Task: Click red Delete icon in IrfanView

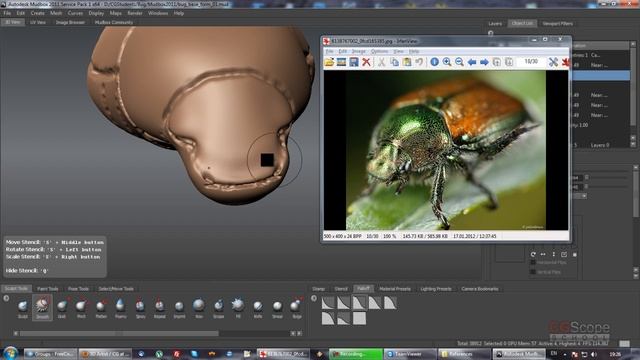Action: coord(366,62)
